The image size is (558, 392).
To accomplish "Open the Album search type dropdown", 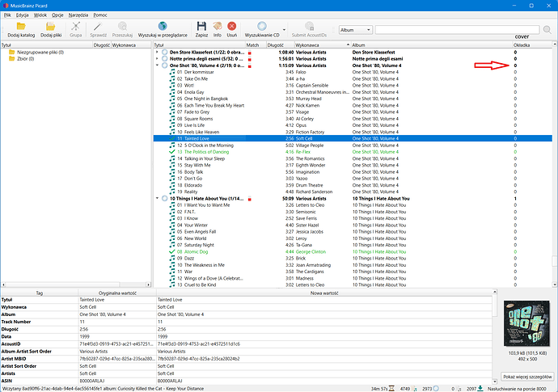I will click(x=356, y=30).
